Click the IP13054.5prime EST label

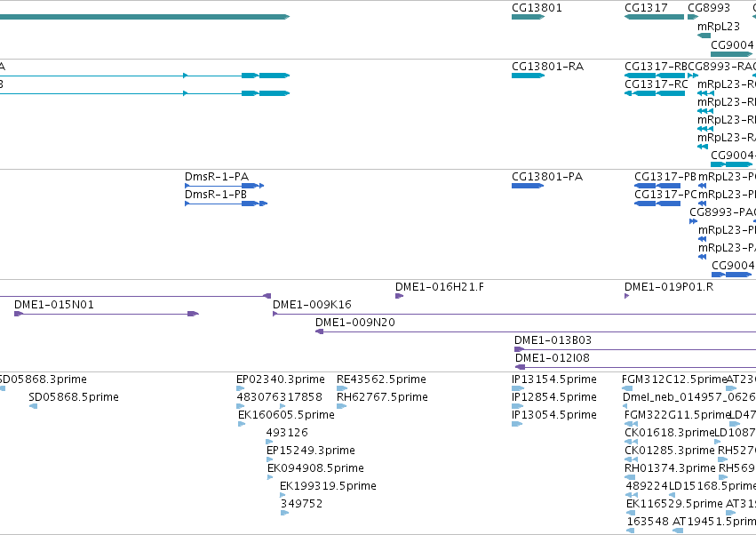pos(554,415)
